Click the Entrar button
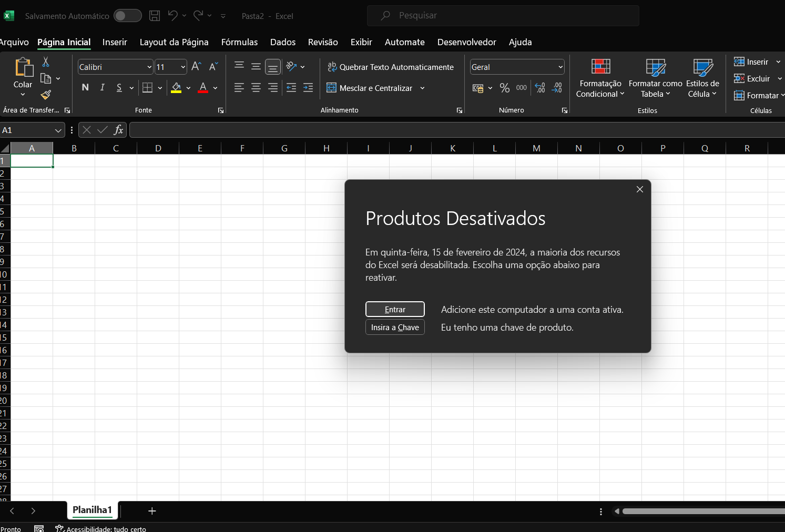785x532 pixels. [x=395, y=309]
